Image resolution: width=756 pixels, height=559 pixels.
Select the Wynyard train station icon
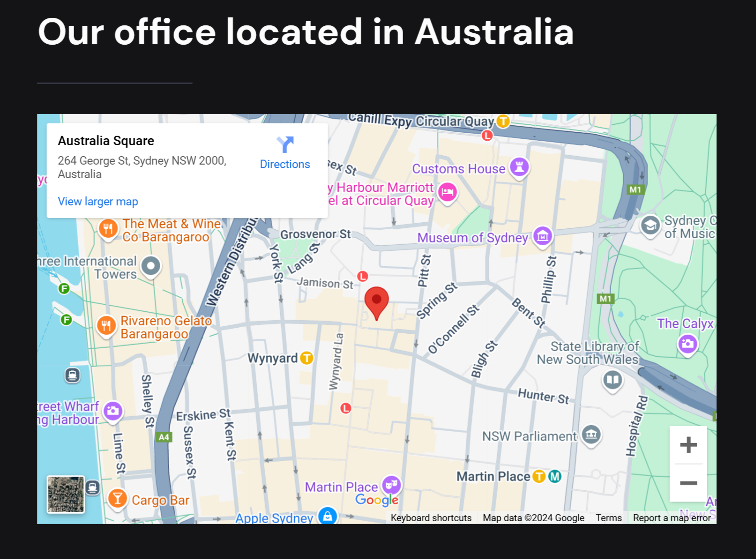pos(307,358)
